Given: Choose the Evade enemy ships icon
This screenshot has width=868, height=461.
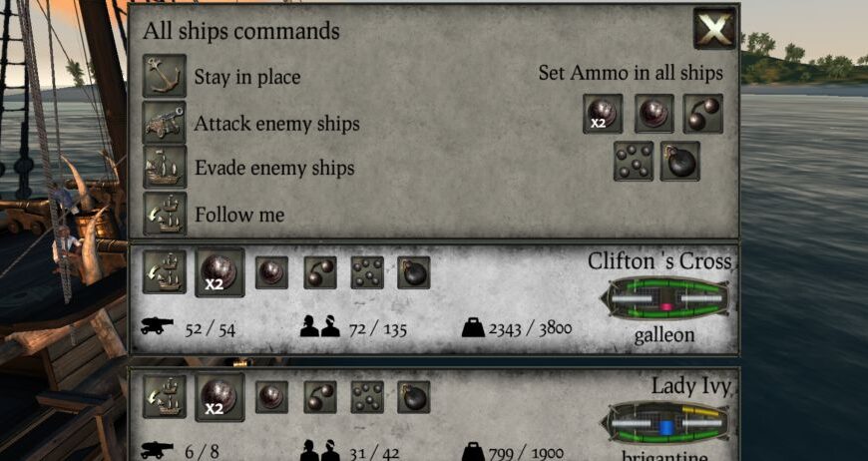Looking at the screenshot, I should coord(165,167).
